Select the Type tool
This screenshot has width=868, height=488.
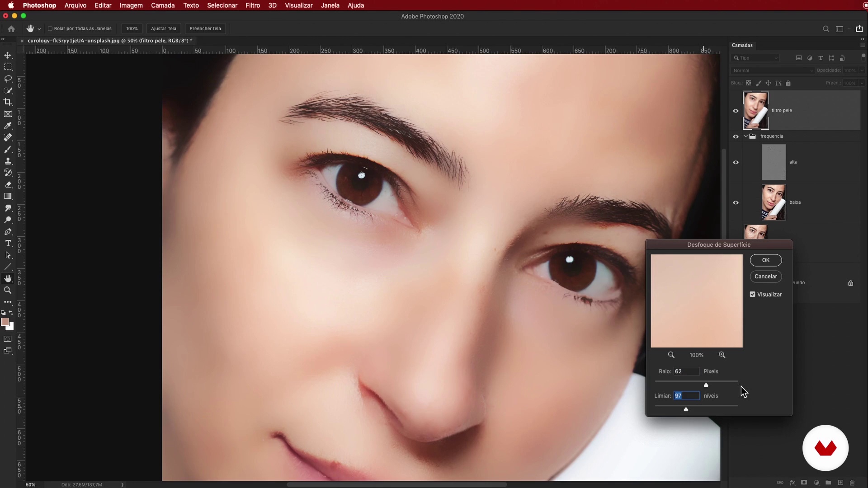8,243
